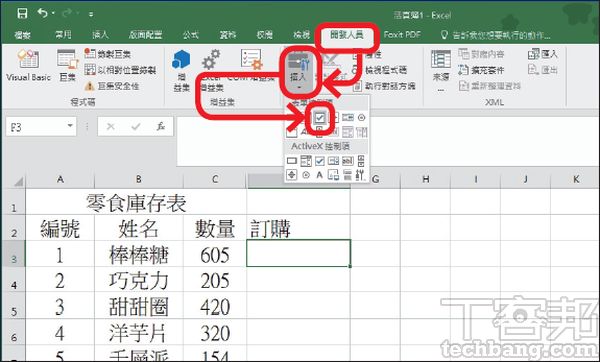
Task: Click 匯出 XML export
Action: [x=543, y=70]
